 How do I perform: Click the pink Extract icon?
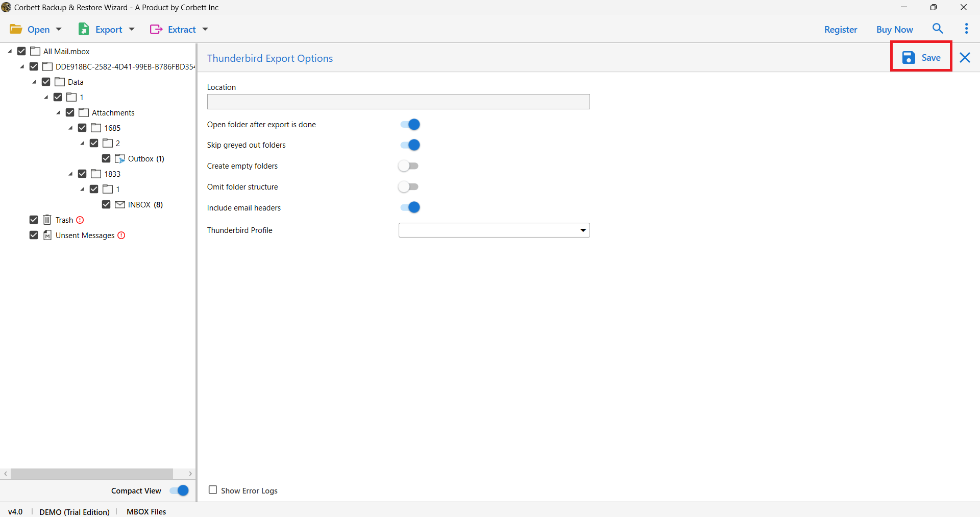point(156,29)
